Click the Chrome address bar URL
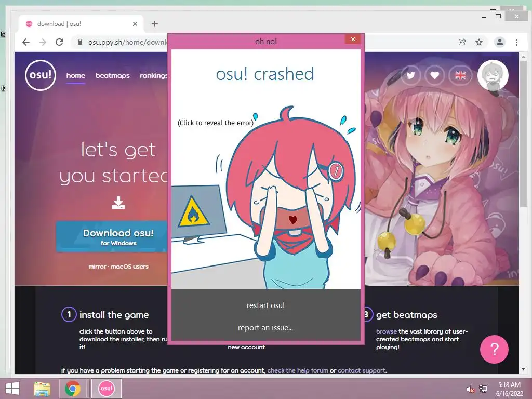532x399 pixels. click(x=127, y=42)
